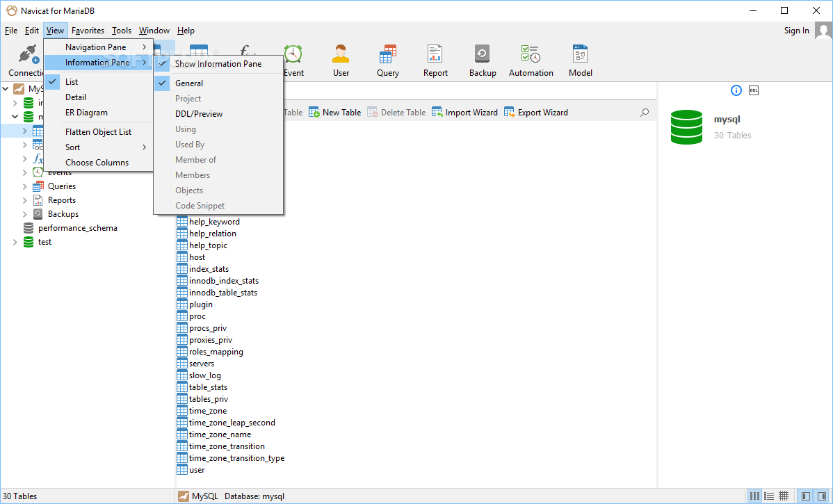Toggle navigation pane icon in status bar
The height and width of the screenshot is (504, 833).
pos(806,496)
